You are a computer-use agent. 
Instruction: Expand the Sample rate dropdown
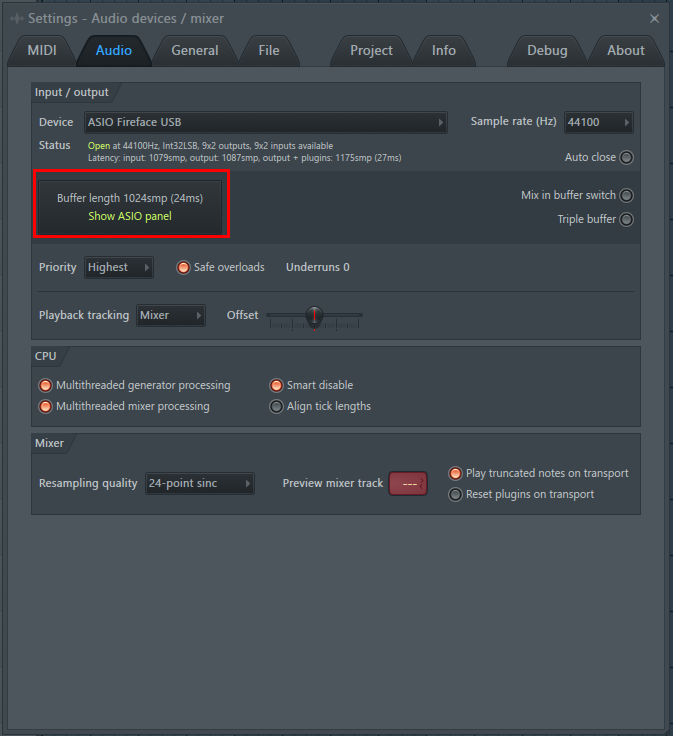[x=599, y=123]
